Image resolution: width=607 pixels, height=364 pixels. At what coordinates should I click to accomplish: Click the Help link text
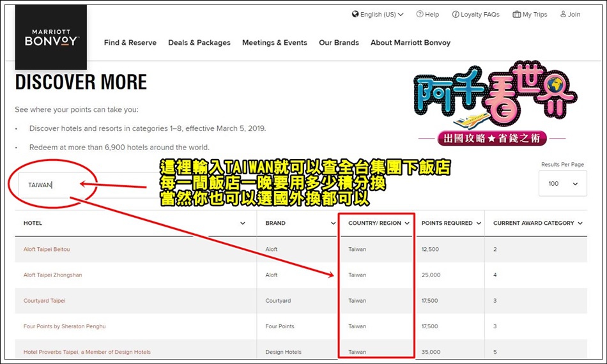pos(432,14)
